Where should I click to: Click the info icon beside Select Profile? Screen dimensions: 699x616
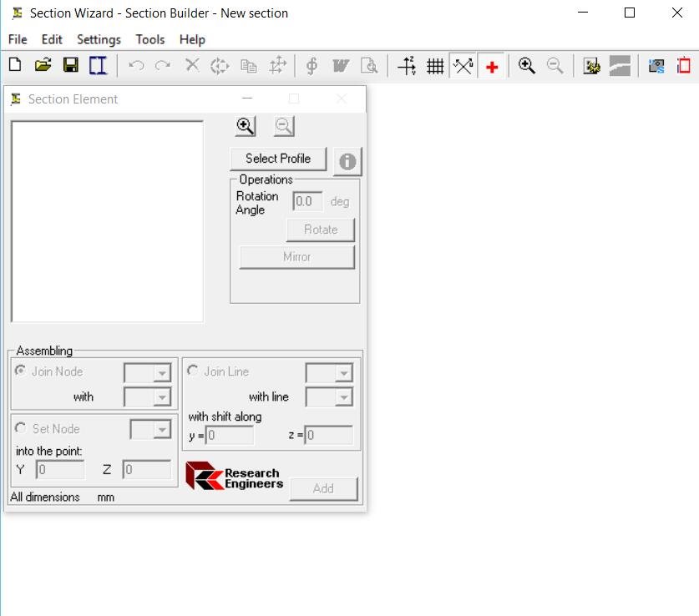(x=347, y=162)
